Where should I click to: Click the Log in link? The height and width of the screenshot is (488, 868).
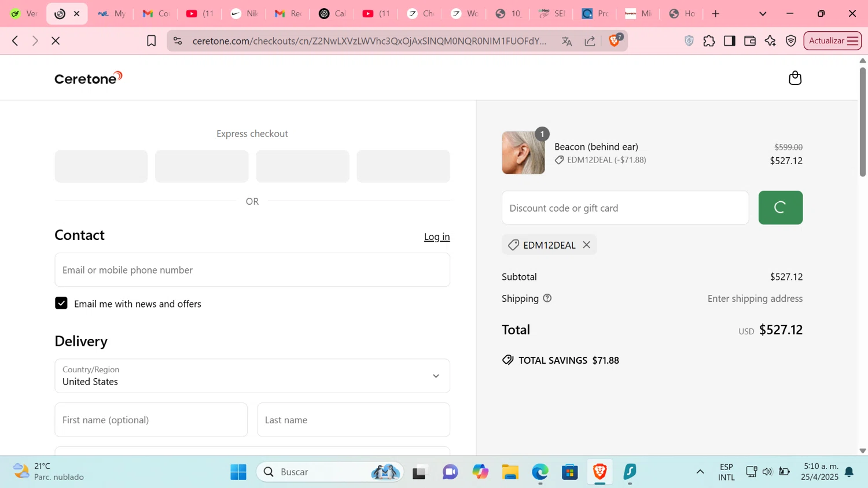437,236
